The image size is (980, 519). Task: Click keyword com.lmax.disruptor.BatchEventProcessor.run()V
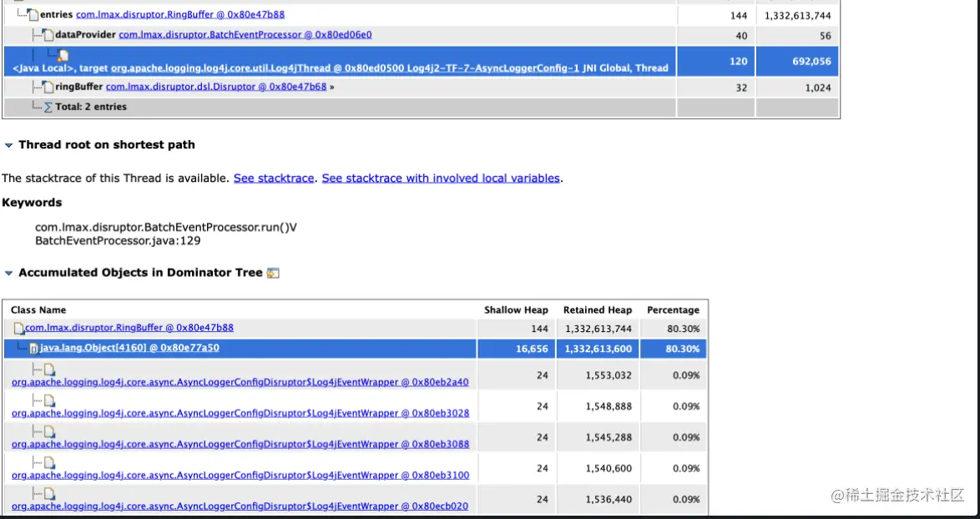click(166, 227)
